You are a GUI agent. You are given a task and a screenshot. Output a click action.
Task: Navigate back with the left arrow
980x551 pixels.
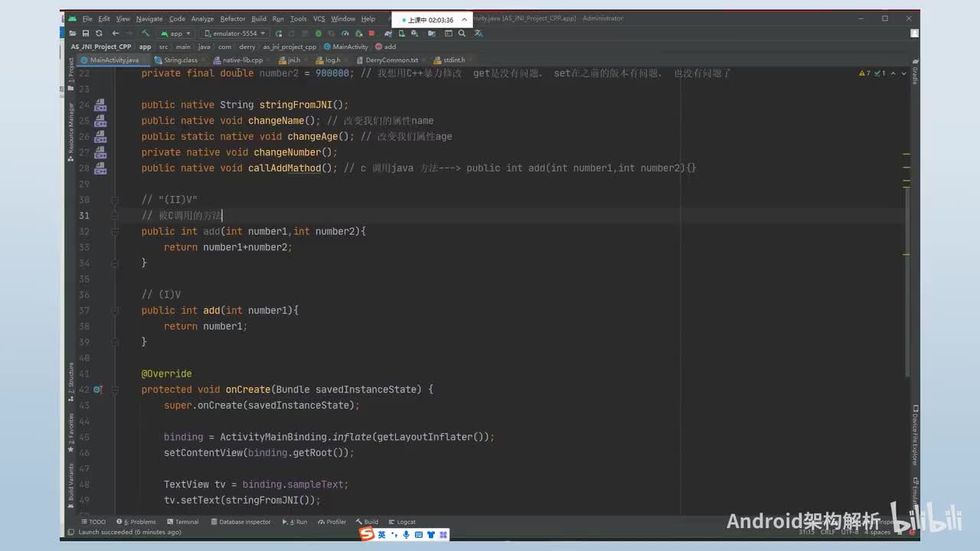115,34
